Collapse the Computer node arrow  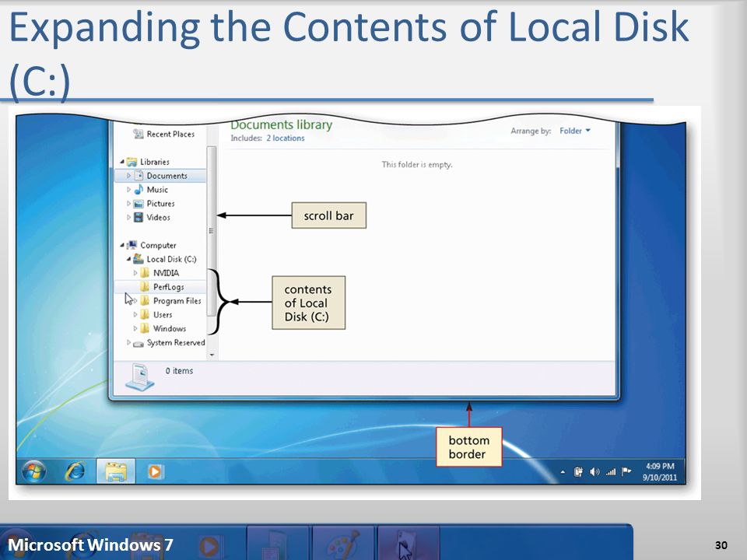click(x=122, y=245)
